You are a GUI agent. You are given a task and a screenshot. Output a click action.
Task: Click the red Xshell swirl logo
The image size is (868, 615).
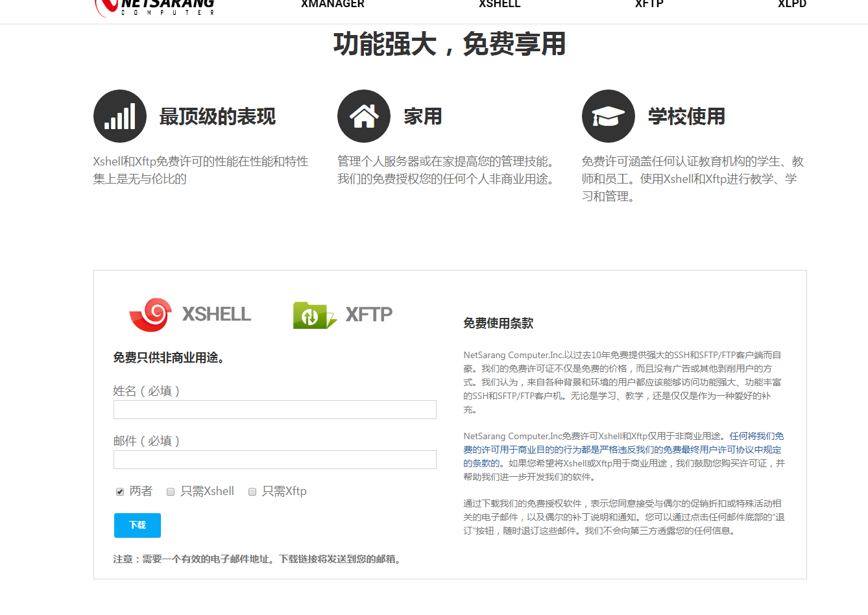[152, 315]
